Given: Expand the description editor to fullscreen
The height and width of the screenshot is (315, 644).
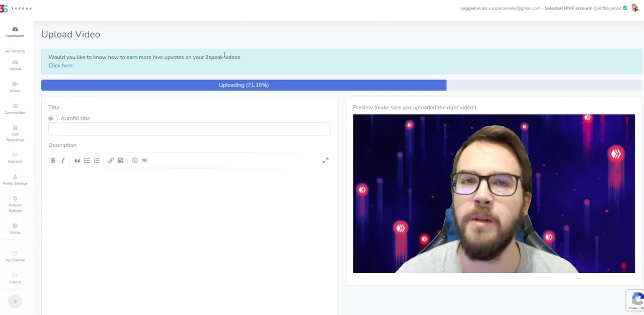Looking at the screenshot, I should pyautogui.click(x=326, y=161).
